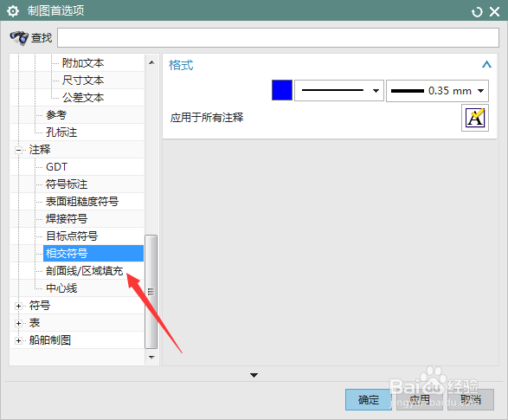Select 符号标注 in the tree
Image resolution: width=508 pixels, height=420 pixels.
[67, 184]
